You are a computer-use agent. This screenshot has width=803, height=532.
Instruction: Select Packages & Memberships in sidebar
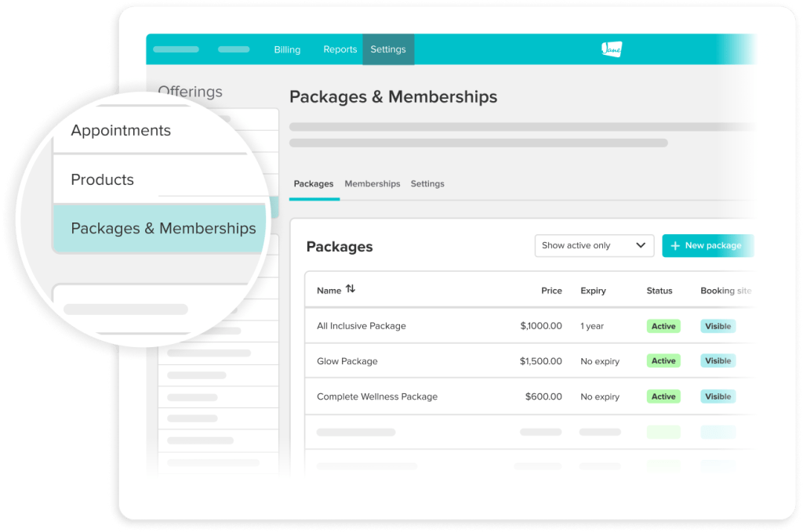pos(163,229)
